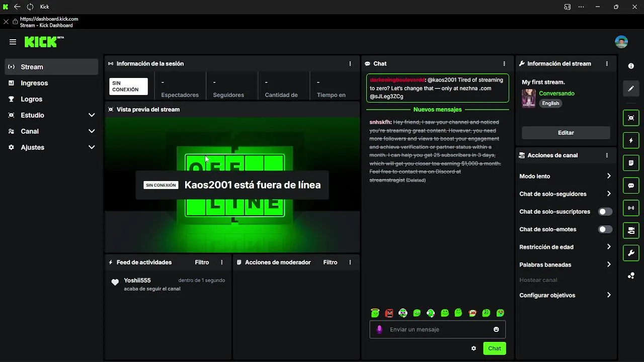The width and height of the screenshot is (644, 362).
Task: Open browser more options ellipsis in title bar
Action: pyautogui.click(x=582, y=7)
